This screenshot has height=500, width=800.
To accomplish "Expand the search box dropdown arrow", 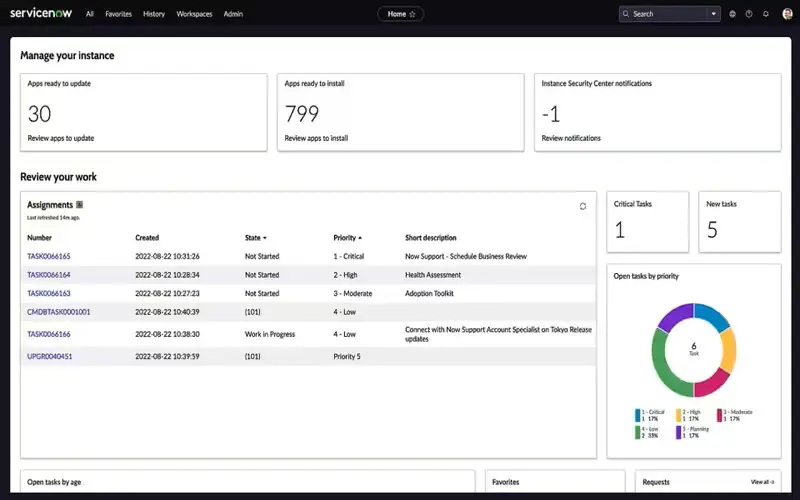I will tap(713, 14).
